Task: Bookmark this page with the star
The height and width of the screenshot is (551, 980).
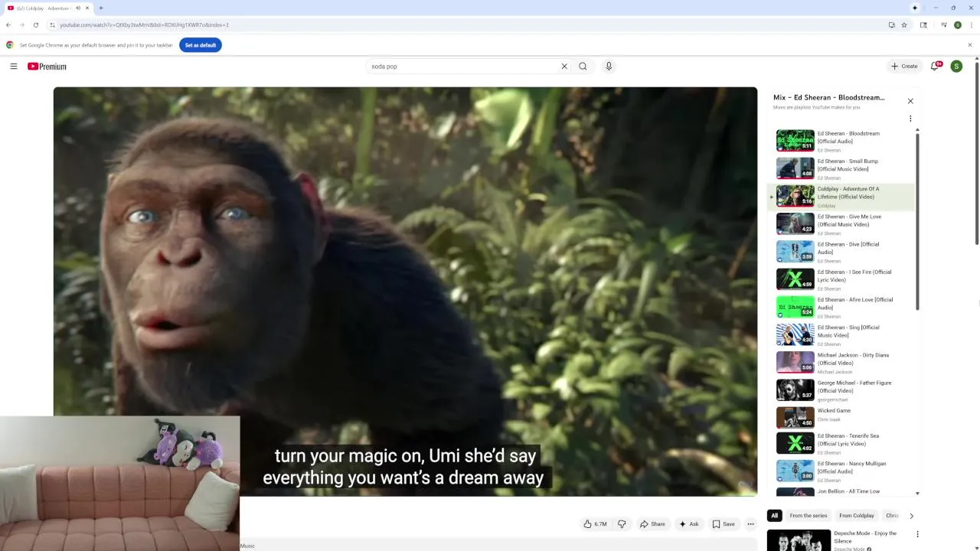Action: tap(904, 25)
